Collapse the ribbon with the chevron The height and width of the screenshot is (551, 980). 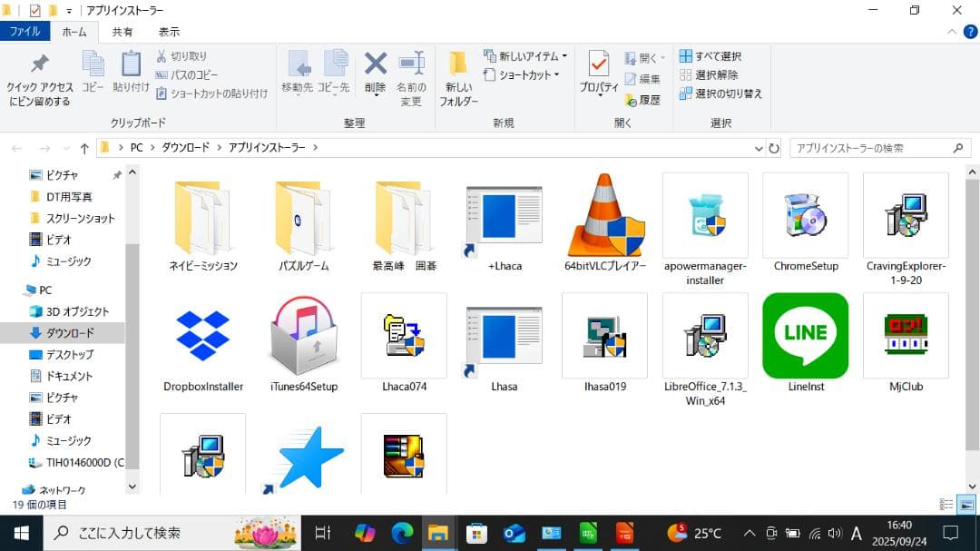coord(951,32)
